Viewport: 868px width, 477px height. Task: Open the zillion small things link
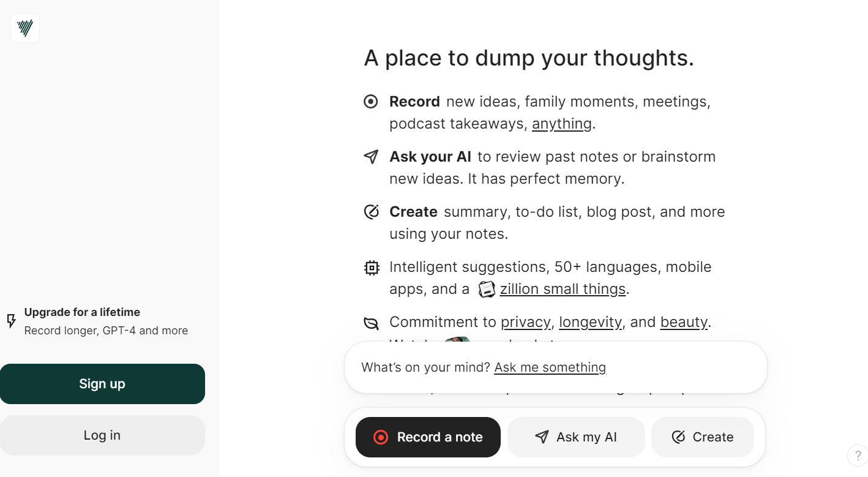pyautogui.click(x=563, y=289)
